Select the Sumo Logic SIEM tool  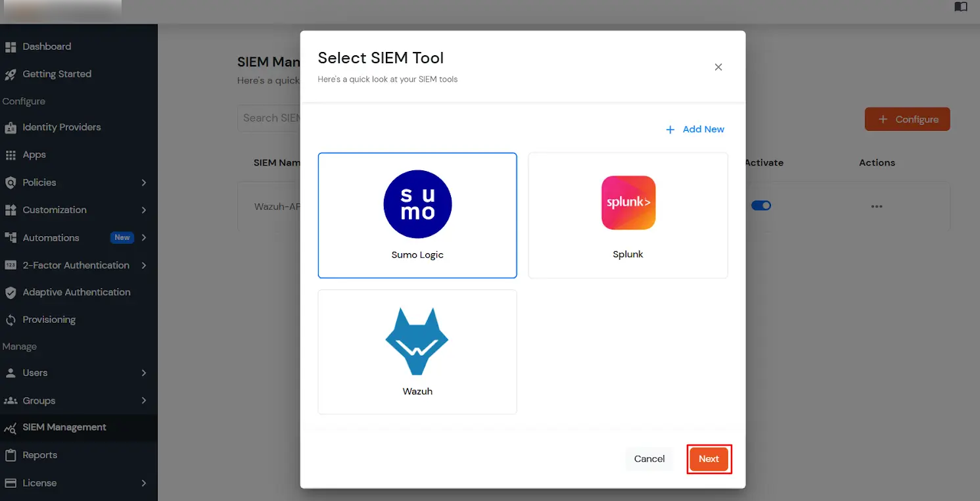417,216
